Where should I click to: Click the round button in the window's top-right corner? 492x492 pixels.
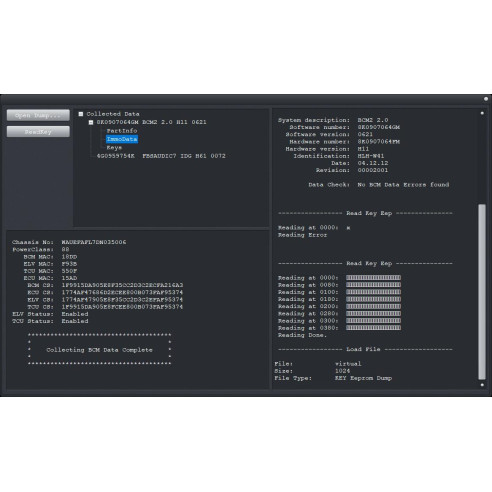[486, 99]
